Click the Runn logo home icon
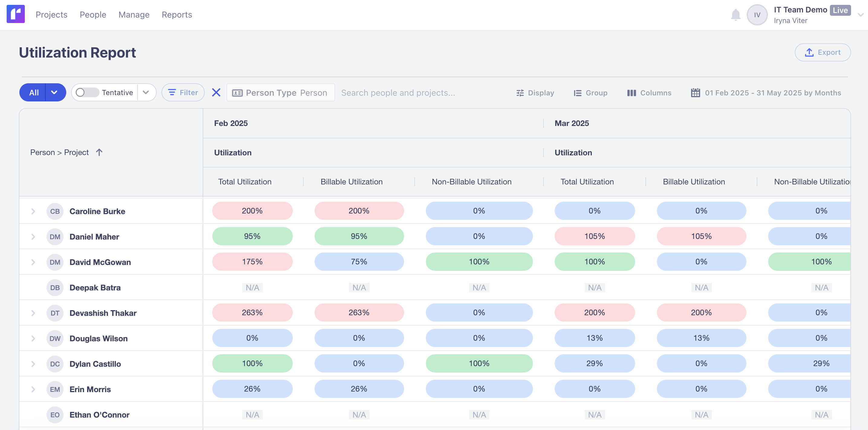 (x=15, y=14)
